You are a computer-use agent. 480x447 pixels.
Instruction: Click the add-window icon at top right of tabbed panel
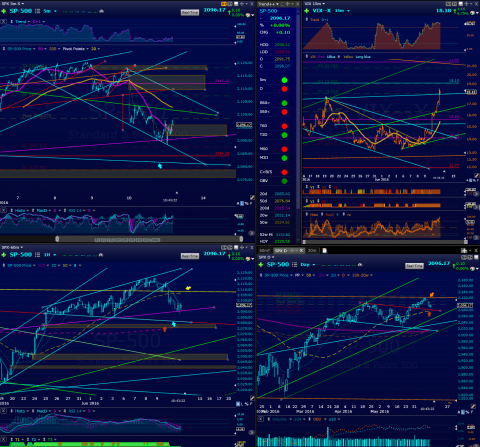[x=464, y=250]
